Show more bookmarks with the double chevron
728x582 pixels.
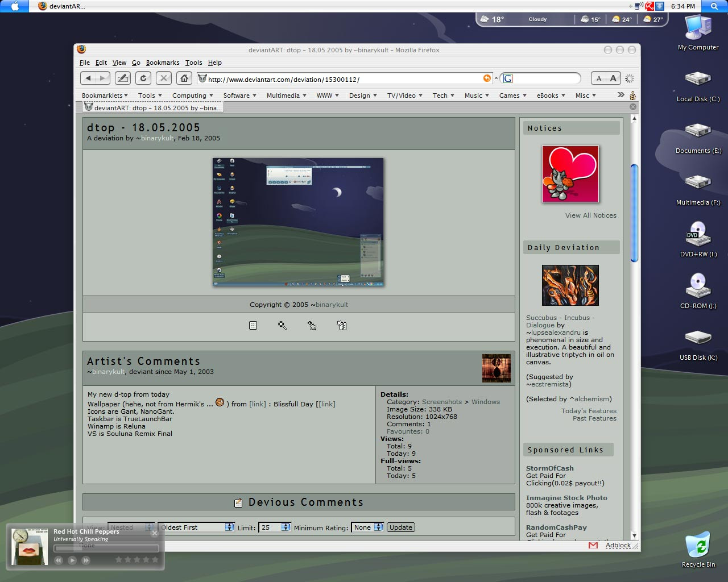[621, 95]
